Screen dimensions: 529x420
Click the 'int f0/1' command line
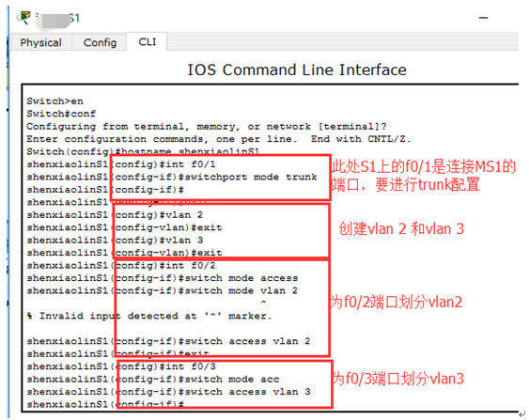pos(121,164)
